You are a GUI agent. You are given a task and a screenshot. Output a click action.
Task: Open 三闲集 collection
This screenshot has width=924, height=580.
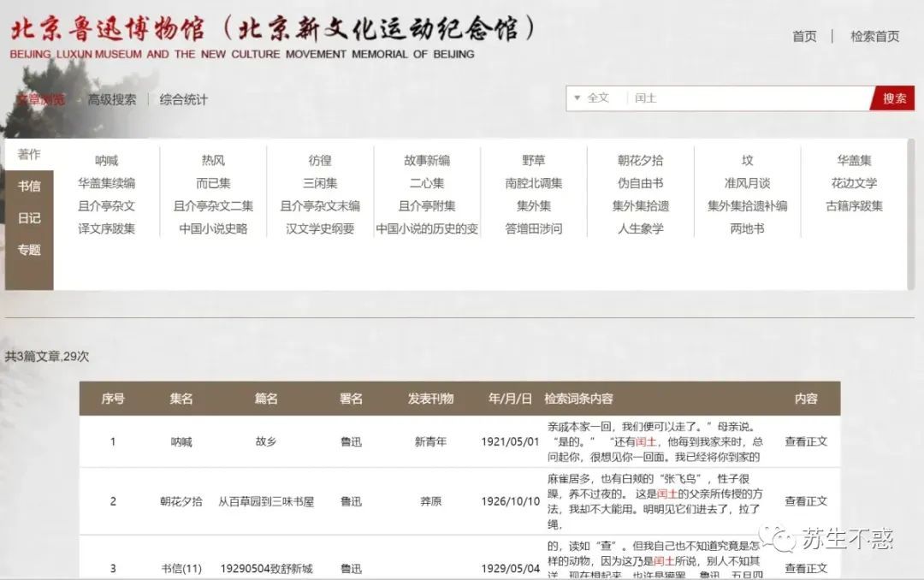[x=320, y=183]
